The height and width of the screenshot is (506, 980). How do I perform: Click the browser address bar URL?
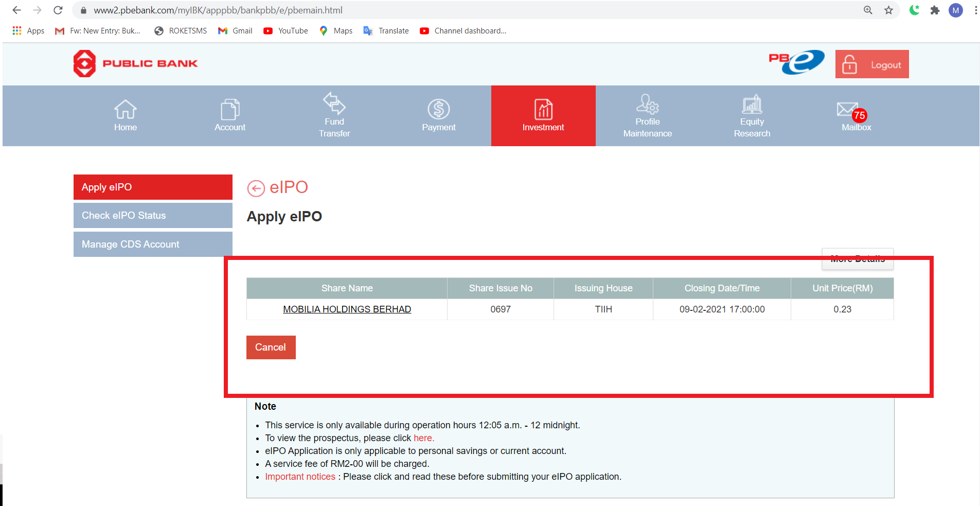click(x=218, y=10)
